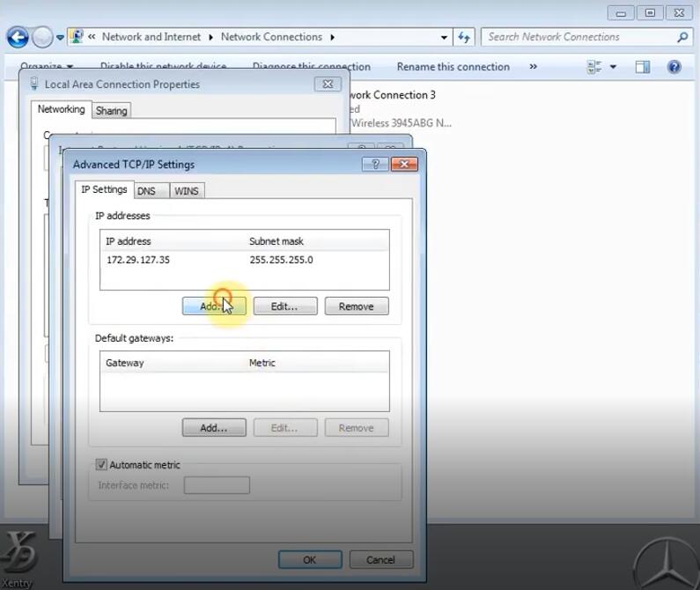
Task: Close the Advanced TCP/IP Settings dialog
Action: click(x=404, y=165)
